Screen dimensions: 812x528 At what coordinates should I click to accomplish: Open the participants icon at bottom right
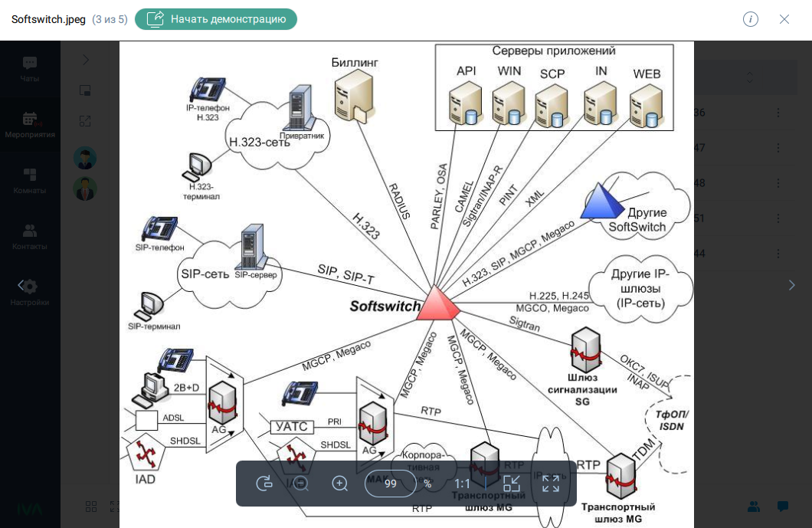click(x=754, y=507)
